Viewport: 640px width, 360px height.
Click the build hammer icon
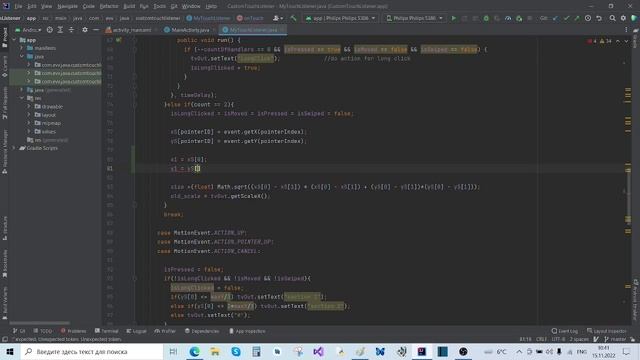pyautogui.click(x=293, y=18)
